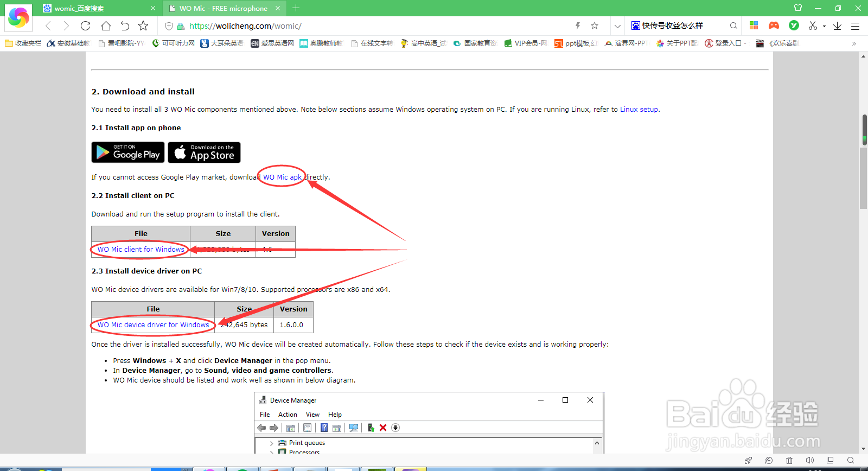
Task: Click the green checkmark extension icon
Action: coord(794,26)
